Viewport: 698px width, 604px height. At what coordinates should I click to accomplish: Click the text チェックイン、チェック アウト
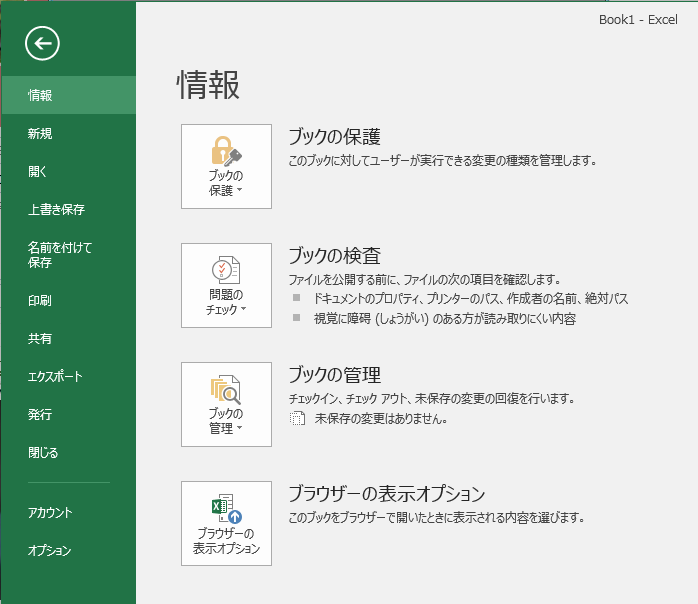(x=432, y=398)
